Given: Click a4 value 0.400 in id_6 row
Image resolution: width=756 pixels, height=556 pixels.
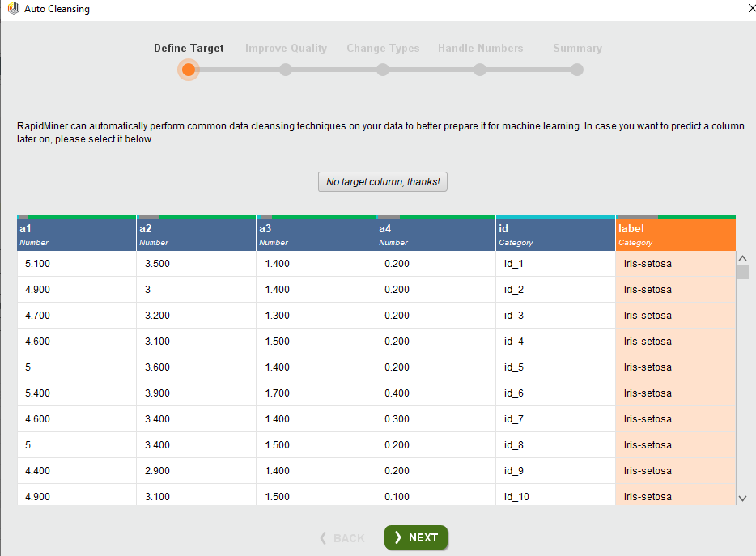Looking at the screenshot, I should click(435, 393).
